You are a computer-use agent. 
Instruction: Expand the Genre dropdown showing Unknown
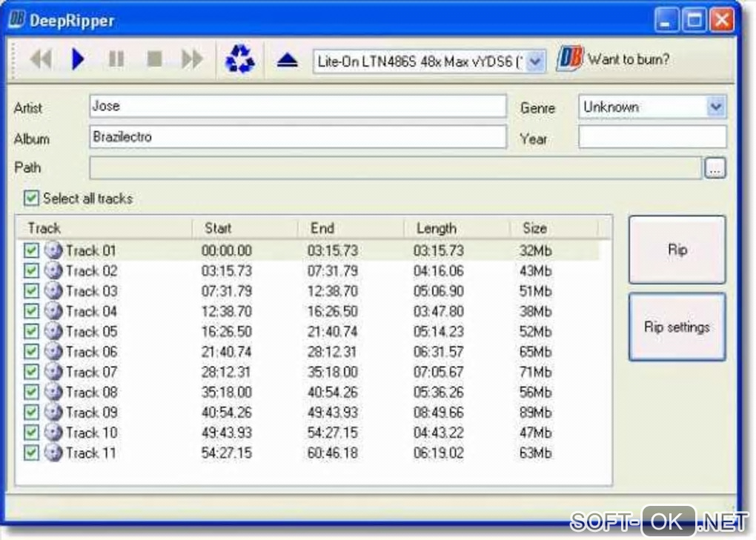pos(716,107)
